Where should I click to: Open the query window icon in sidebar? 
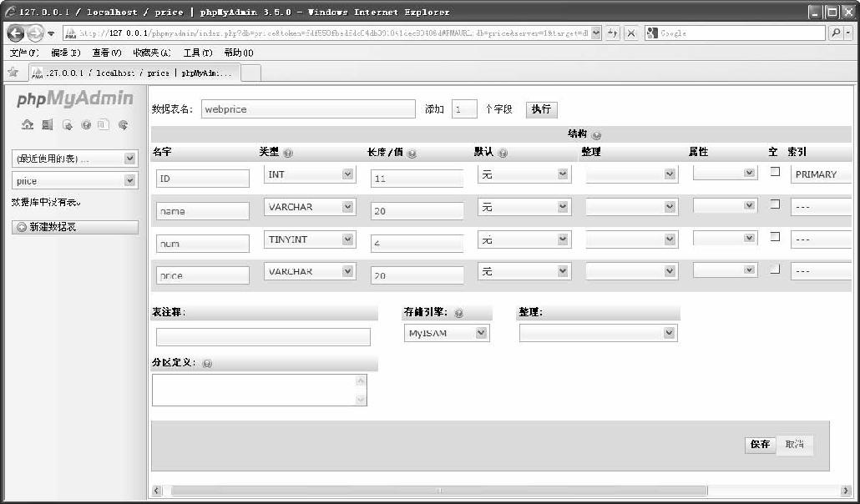68,125
